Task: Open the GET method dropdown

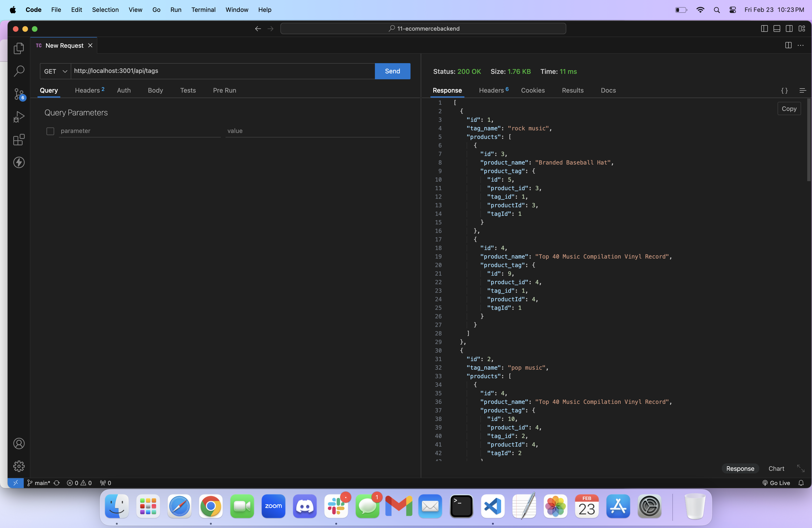Action: coord(55,71)
